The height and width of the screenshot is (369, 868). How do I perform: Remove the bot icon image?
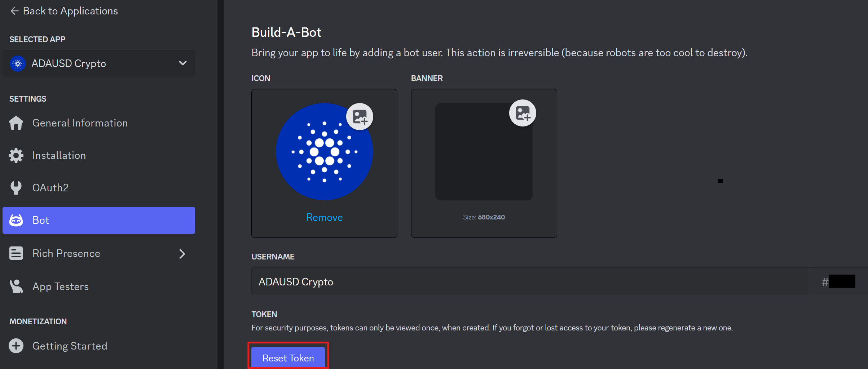(x=324, y=217)
